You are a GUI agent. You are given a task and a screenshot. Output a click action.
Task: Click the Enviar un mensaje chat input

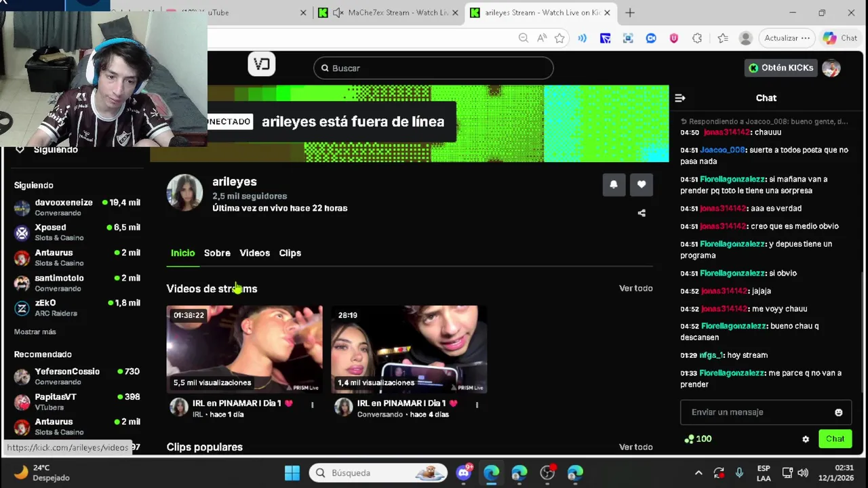click(x=766, y=412)
